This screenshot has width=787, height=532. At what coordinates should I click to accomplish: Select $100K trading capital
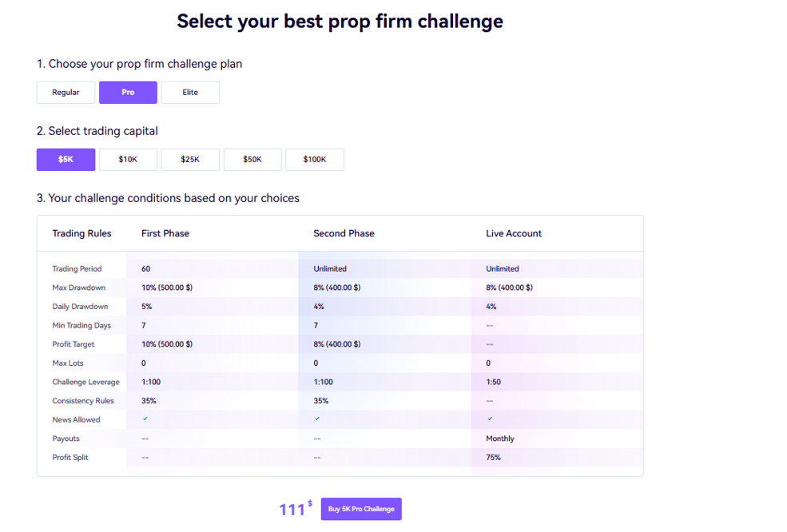[x=315, y=160]
